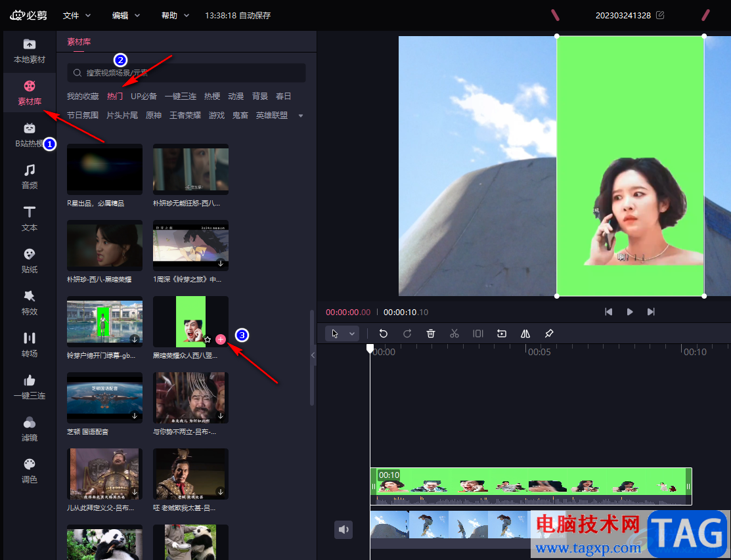731x560 pixels.
Task: Click the timeline playhead marker
Action: [x=370, y=349]
